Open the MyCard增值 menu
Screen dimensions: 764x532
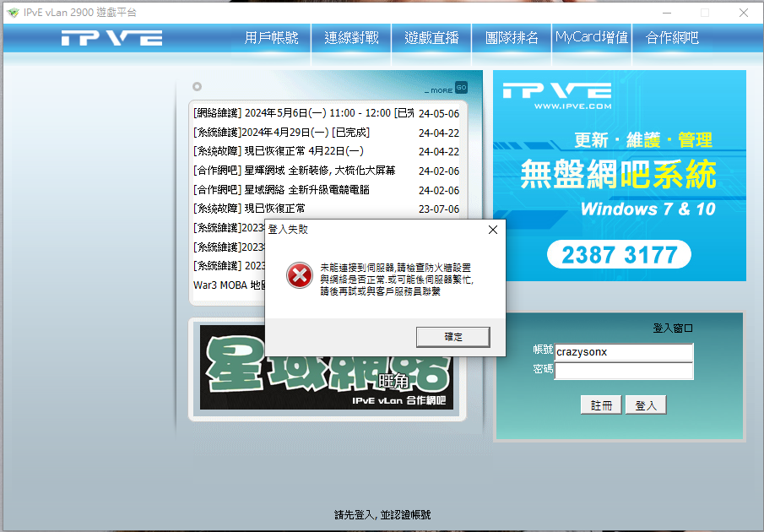pos(592,37)
